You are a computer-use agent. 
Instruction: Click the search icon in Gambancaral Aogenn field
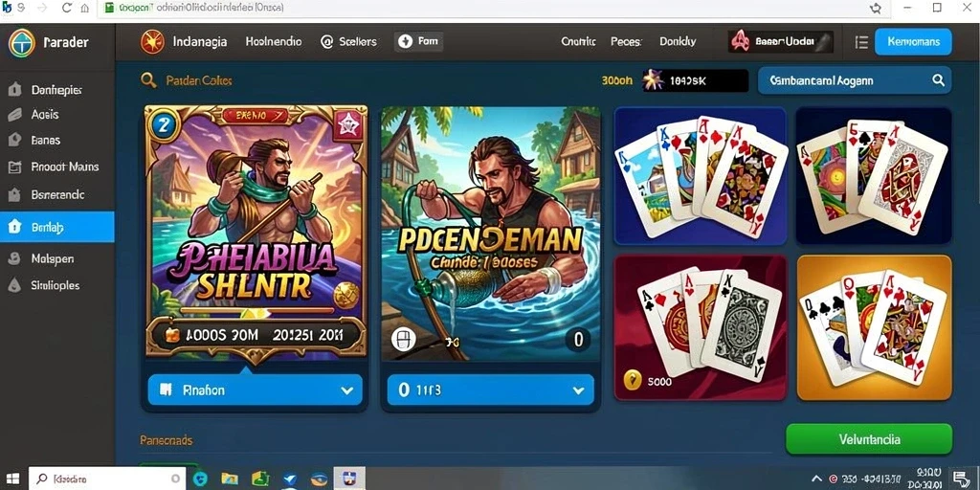pyautogui.click(x=938, y=80)
